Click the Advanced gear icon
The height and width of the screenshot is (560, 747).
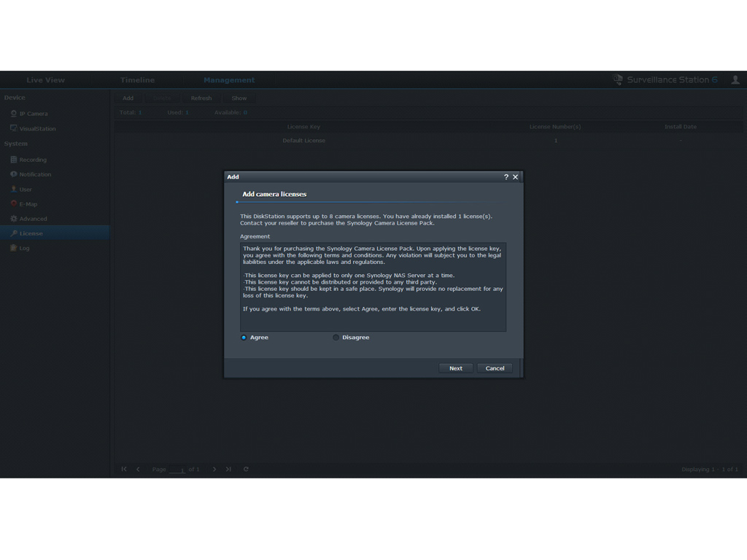click(13, 219)
